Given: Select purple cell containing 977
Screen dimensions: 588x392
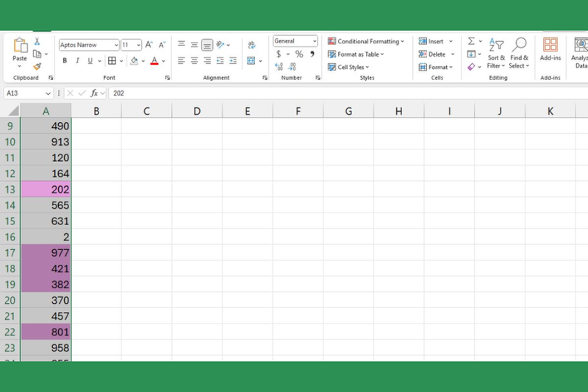Looking at the screenshot, I should 46,253.
